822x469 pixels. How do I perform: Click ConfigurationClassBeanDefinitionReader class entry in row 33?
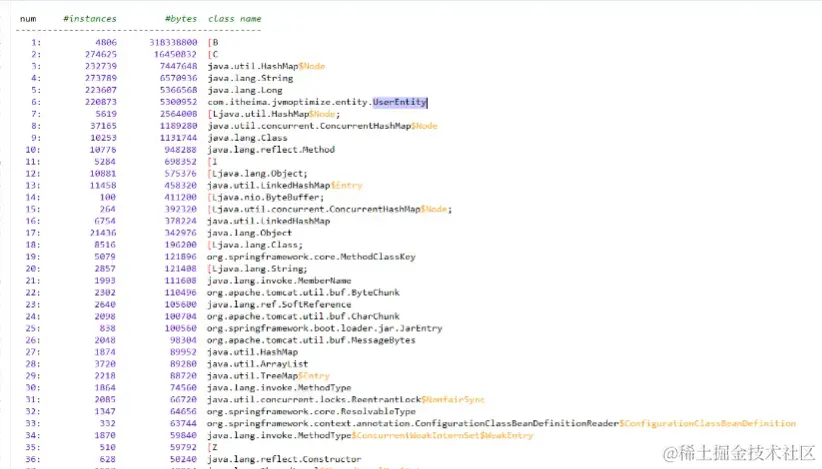[x=502, y=423]
